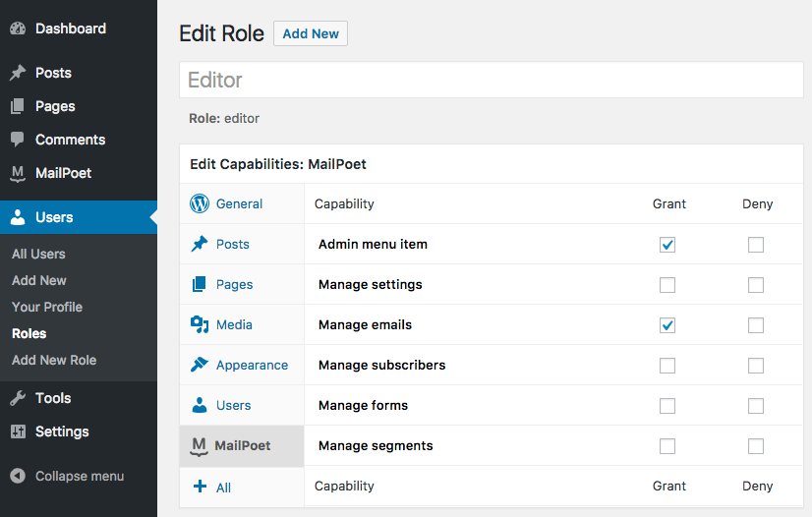
Task: Check Grant for Manage subscribers
Action: [667, 366]
